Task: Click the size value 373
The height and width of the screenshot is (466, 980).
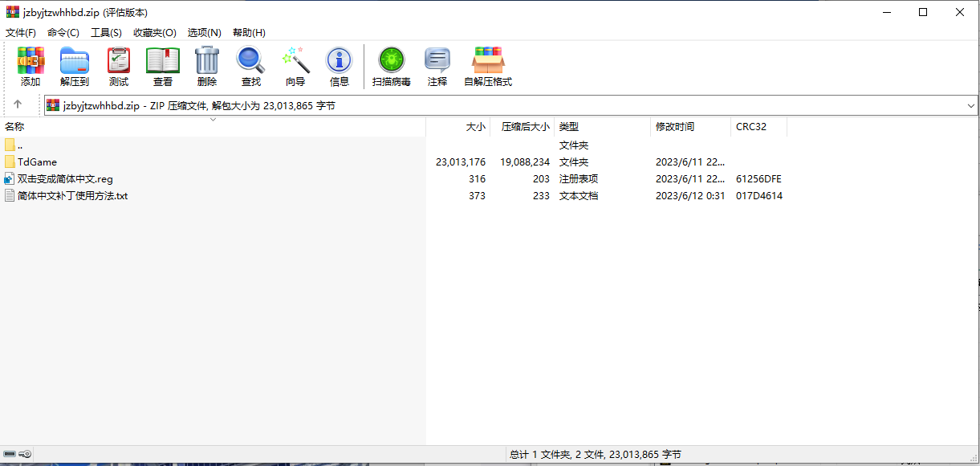Action: pos(477,195)
